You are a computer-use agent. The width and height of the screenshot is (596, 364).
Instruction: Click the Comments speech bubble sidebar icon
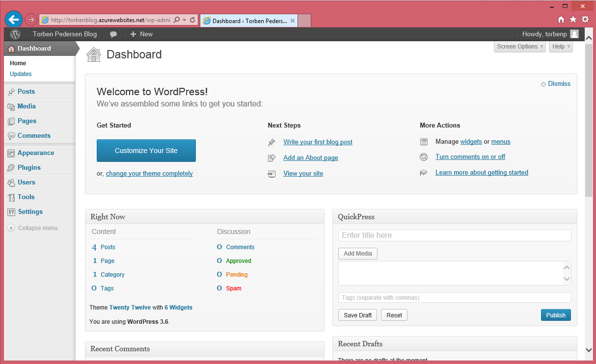click(11, 136)
